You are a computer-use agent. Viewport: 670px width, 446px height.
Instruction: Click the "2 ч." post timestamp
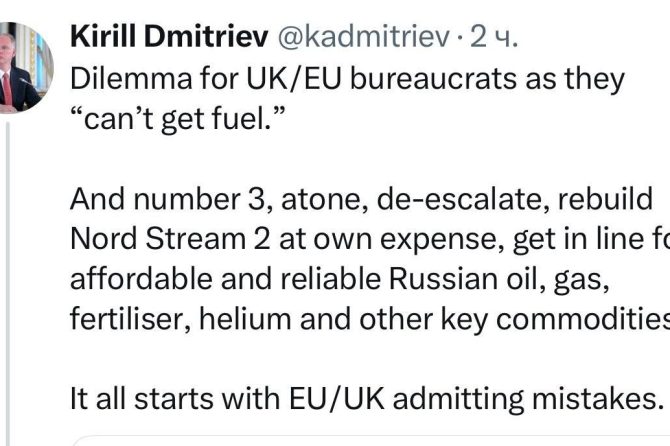coord(492,37)
